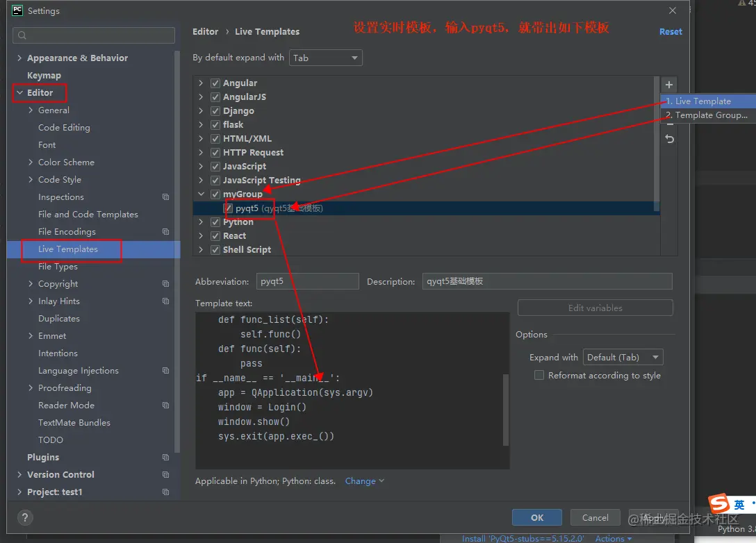756x543 pixels.
Task: Click the project-level icon beside Copyright
Action: 165,284
